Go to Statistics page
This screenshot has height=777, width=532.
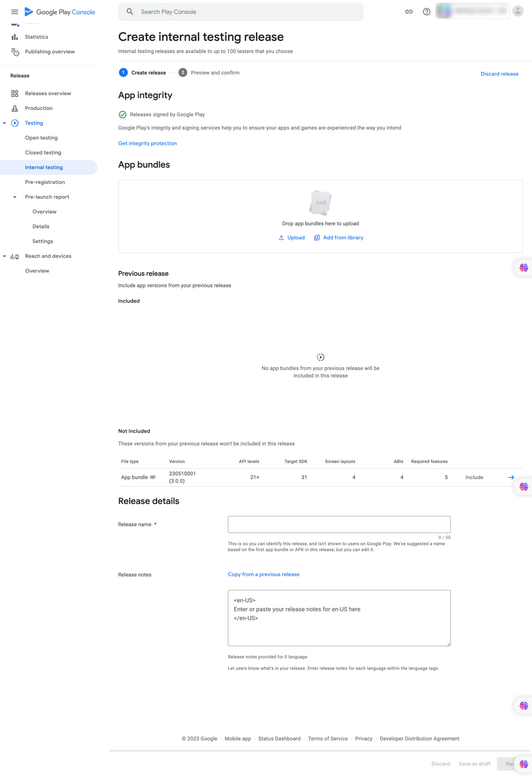pyautogui.click(x=36, y=37)
